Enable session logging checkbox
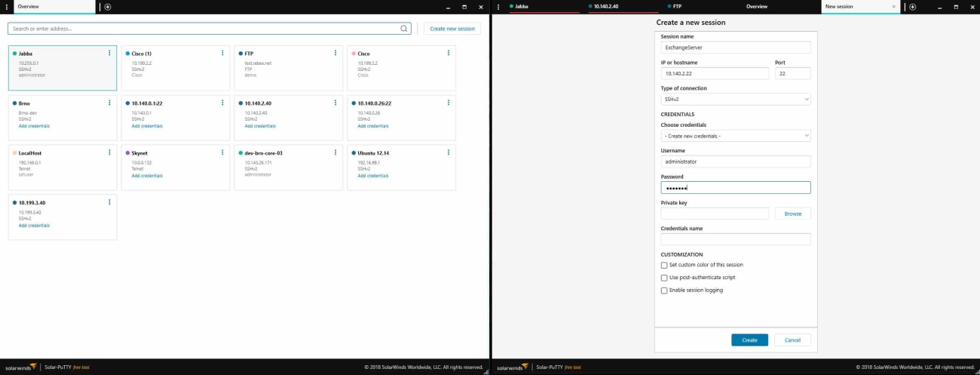Screen dimensions: 980x375 click(x=664, y=290)
